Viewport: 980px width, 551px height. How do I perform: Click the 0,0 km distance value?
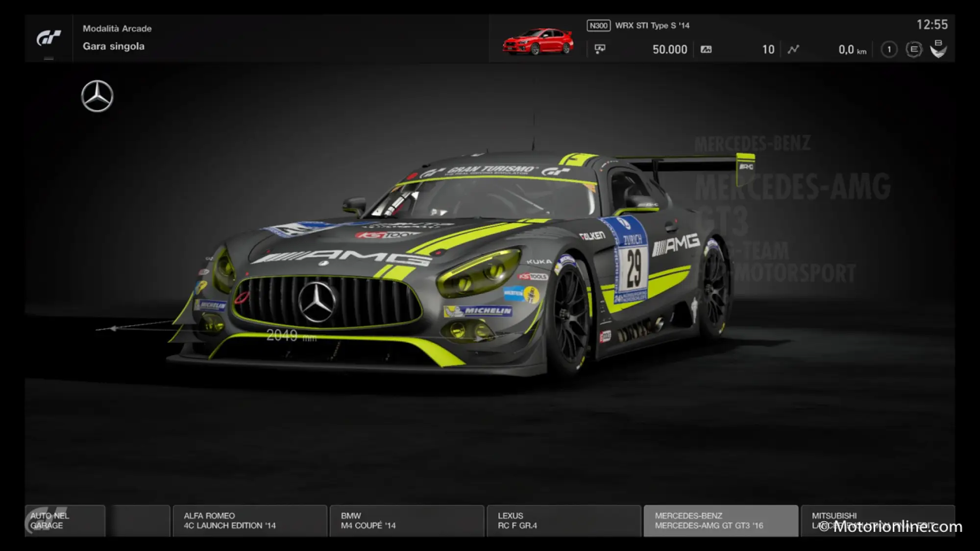pyautogui.click(x=852, y=49)
